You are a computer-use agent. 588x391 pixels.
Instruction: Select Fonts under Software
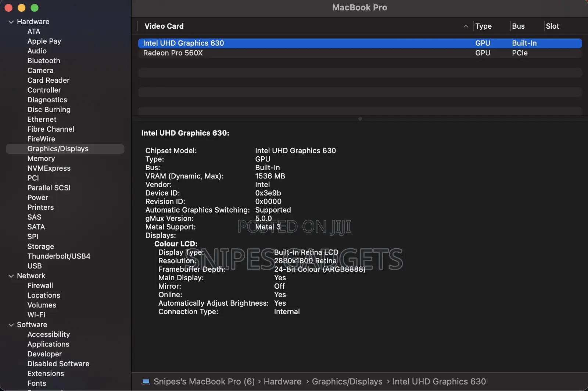(x=37, y=383)
